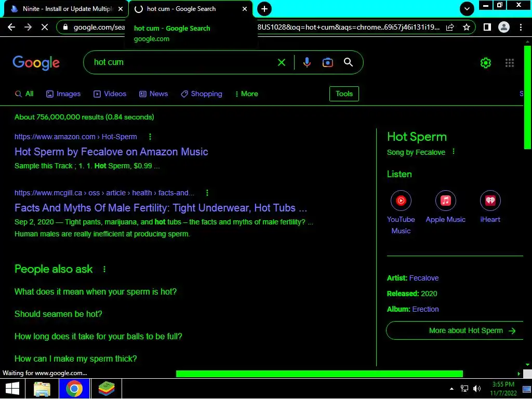The image size is (532, 399).
Task: Open BlueStacks from the taskbar
Action: pos(107,389)
